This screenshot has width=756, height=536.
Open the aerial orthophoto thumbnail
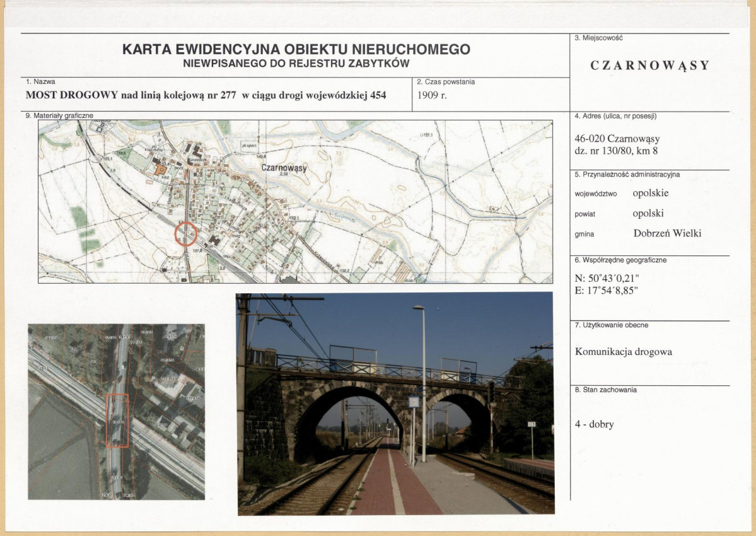(x=116, y=412)
